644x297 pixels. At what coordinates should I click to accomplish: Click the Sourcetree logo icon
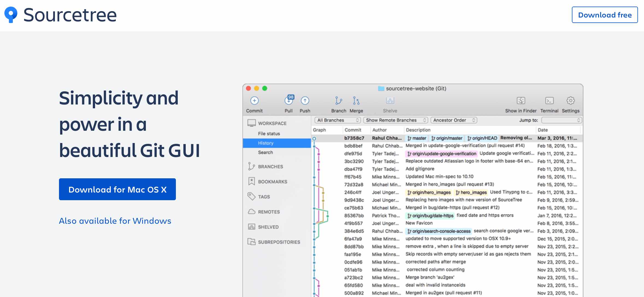tap(11, 15)
